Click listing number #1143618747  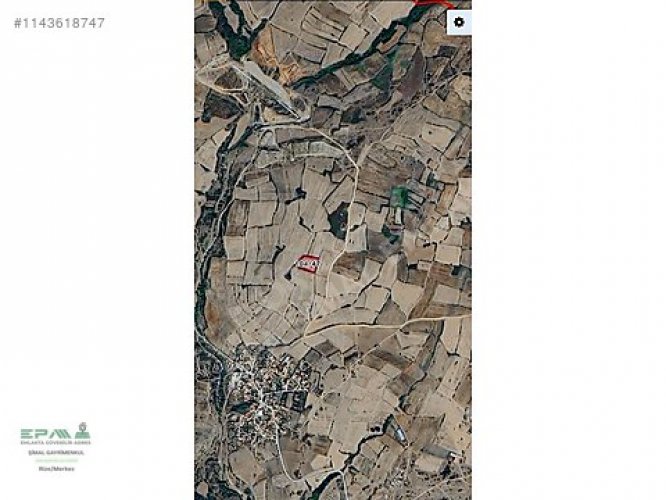pos(59,23)
